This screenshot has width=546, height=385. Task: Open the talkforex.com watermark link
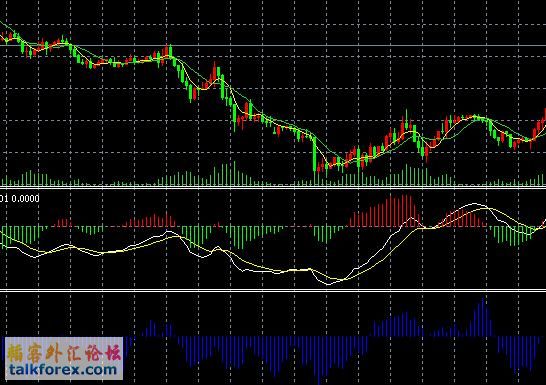(x=63, y=370)
